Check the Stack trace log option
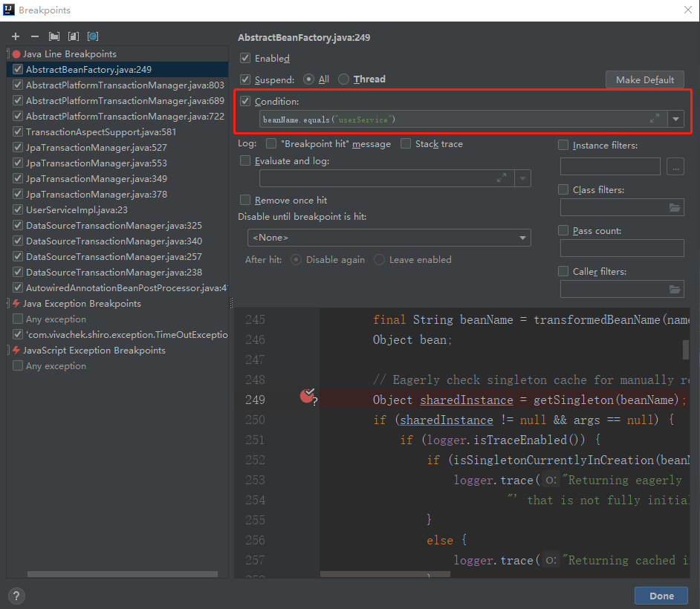The width and height of the screenshot is (700, 609). [x=406, y=144]
